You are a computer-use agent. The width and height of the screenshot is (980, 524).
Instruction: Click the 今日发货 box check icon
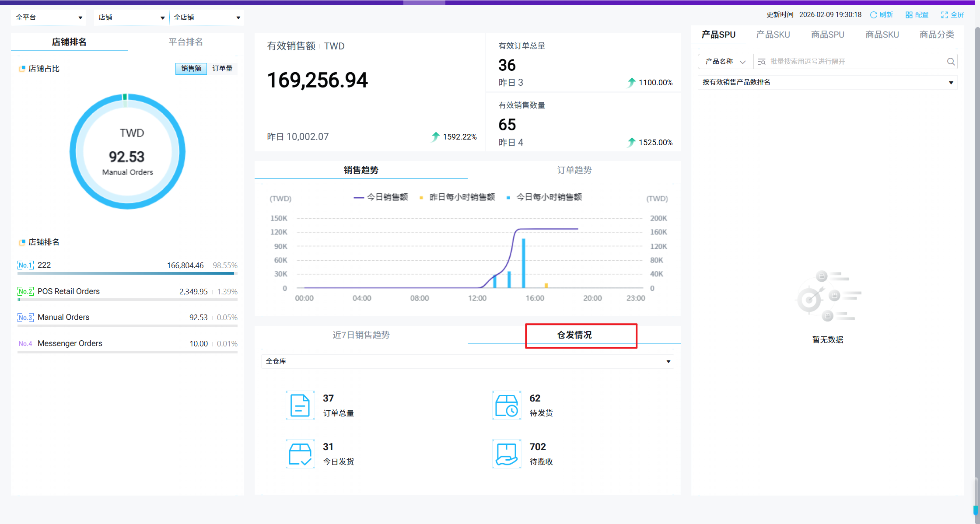point(300,454)
